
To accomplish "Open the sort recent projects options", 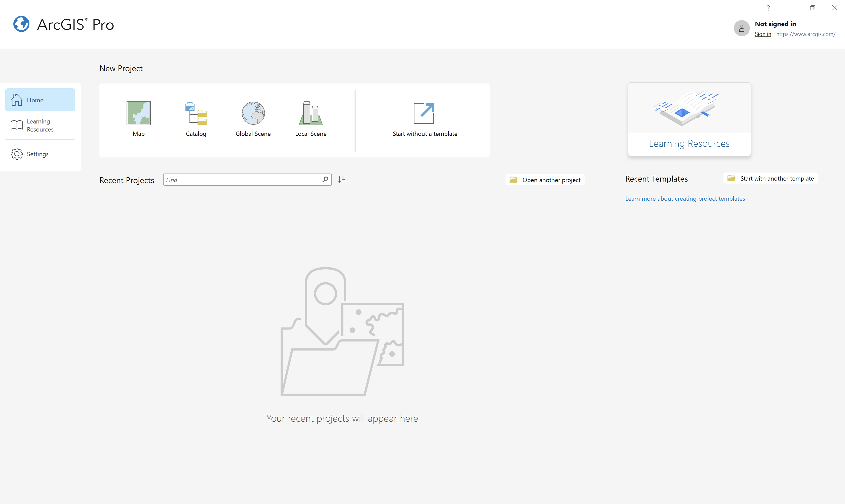I will tap(342, 180).
